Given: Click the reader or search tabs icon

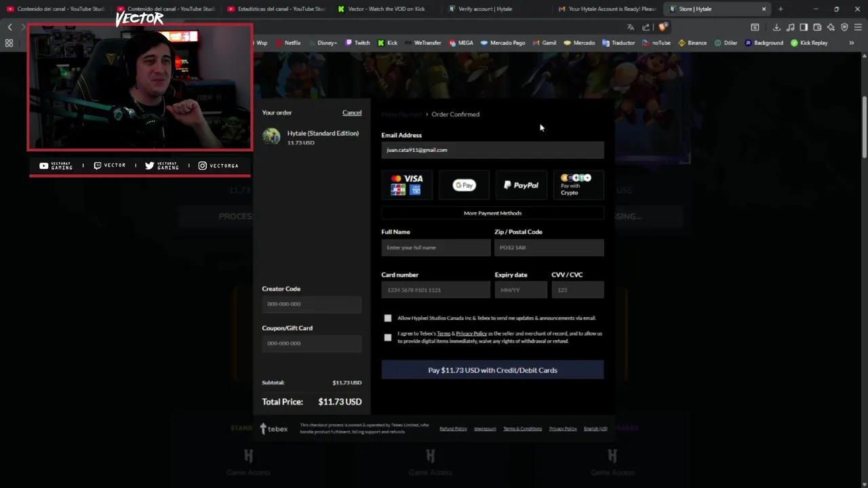Looking at the screenshot, I should (x=755, y=27).
